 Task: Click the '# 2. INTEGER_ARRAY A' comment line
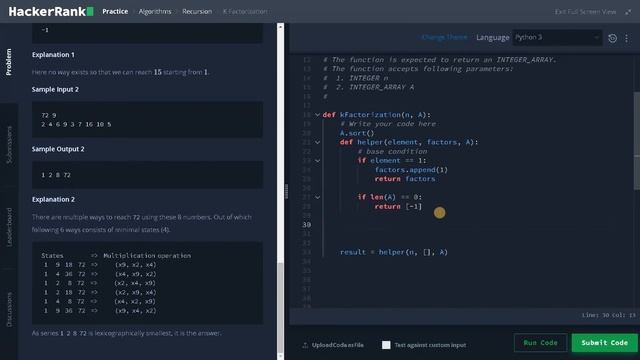pos(369,87)
